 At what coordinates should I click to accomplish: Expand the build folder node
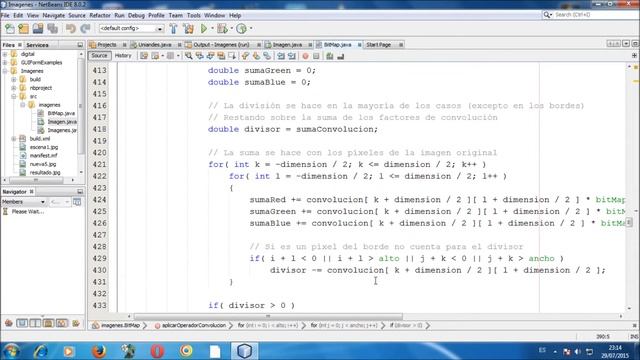pyautogui.click(x=14, y=79)
